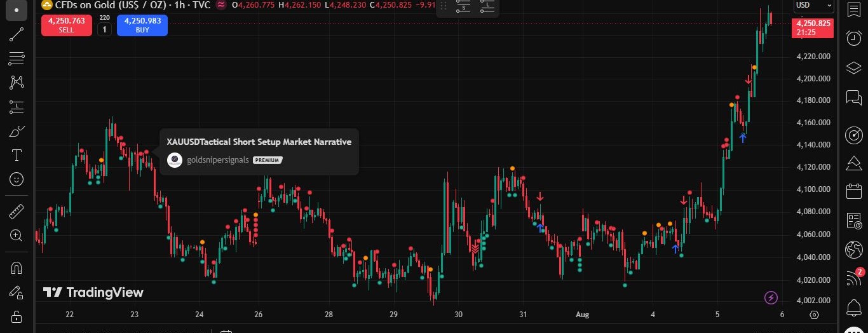Open the object tree layers panel

coord(854,67)
